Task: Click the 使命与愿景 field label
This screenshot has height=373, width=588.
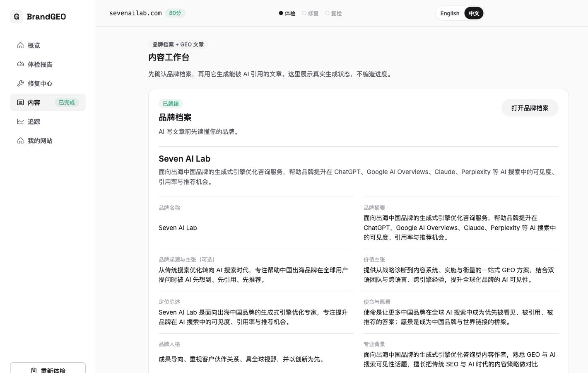Action: [x=377, y=302]
